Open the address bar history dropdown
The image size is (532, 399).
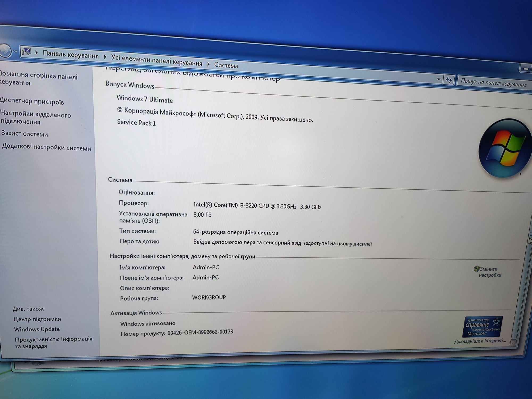(439, 79)
